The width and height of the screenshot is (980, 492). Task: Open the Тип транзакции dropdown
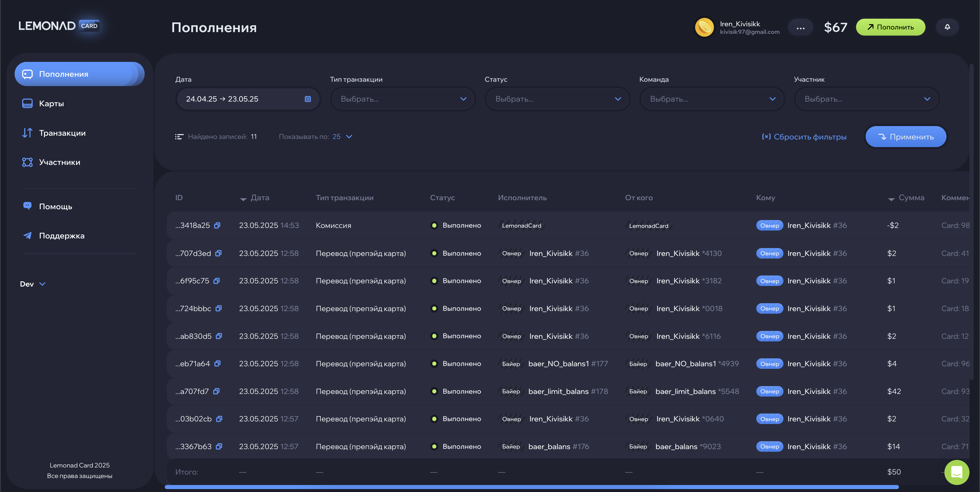coord(403,99)
